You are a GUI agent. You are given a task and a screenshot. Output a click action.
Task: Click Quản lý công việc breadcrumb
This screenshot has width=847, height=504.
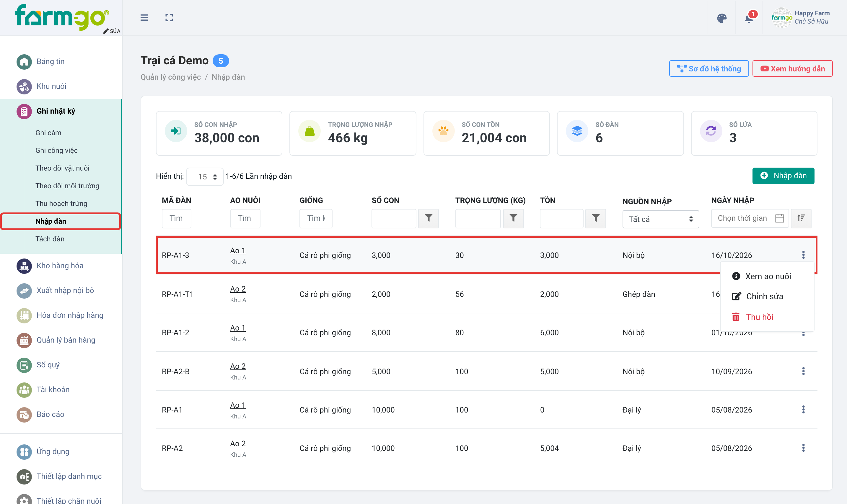pyautogui.click(x=171, y=77)
